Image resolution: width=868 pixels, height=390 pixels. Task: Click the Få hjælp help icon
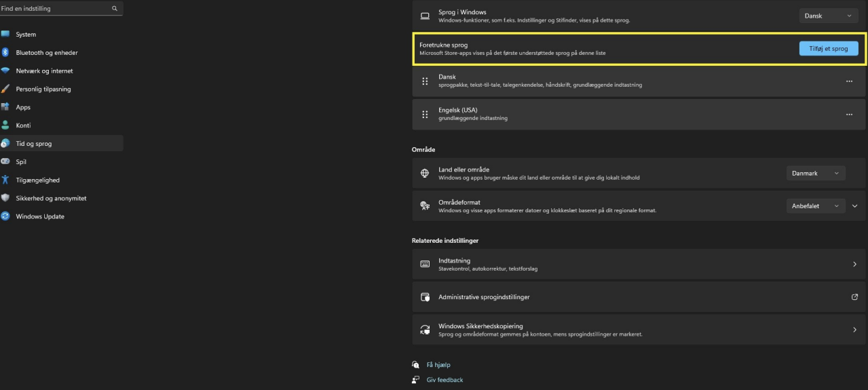pos(415,365)
